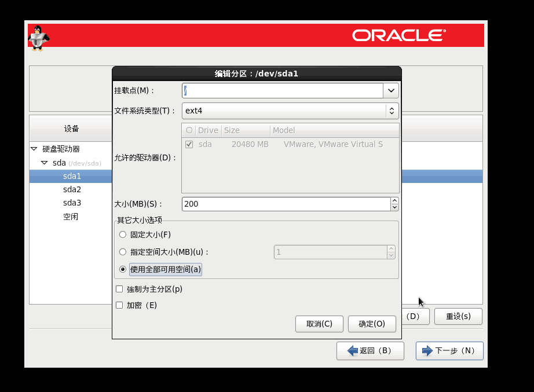Screen dimensions: 534x392
Task: Collapse the sda drive tree node
Action: [45, 163]
